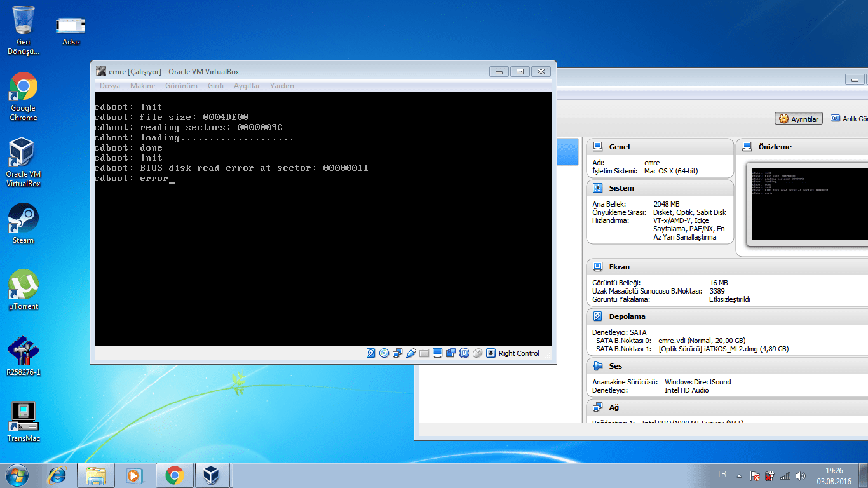Screen dimensions: 868x488
Task: Click the Ekran section monitor icon
Action: (597, 267)
